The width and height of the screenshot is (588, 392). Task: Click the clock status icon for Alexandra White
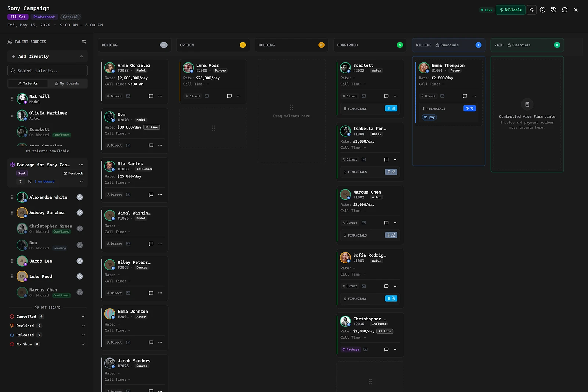pos(80,197)
